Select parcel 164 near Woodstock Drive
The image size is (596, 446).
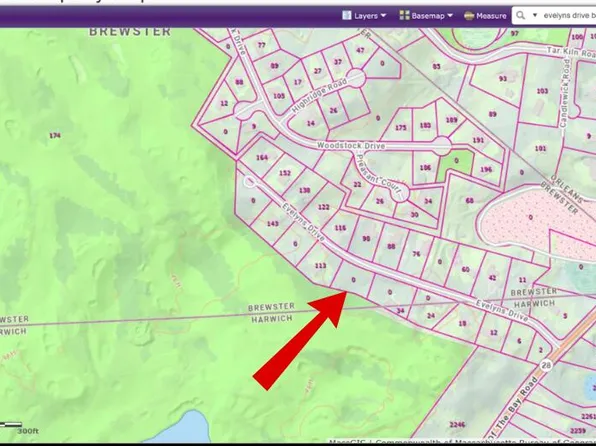262,157
